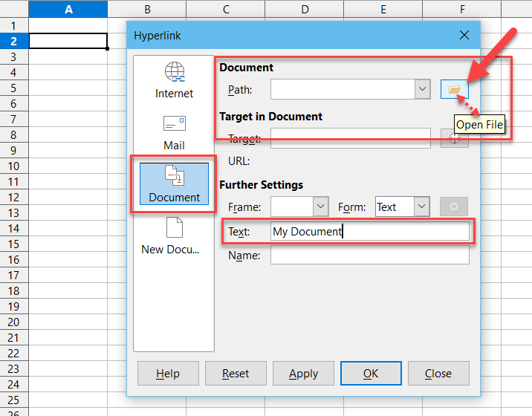Open the file browser folder icon
The image size is (532, 416).
pos(454,89)
